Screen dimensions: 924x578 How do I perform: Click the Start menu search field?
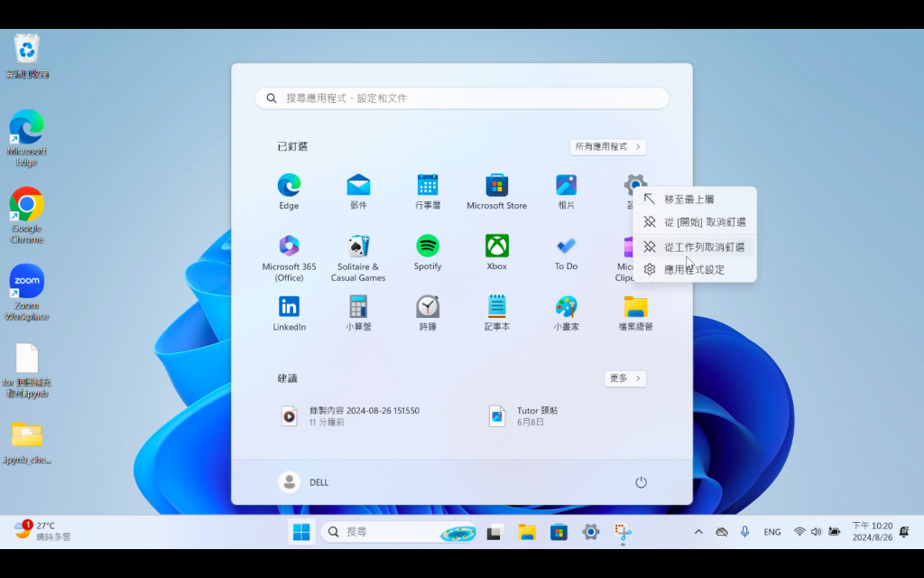pos(461,98)
